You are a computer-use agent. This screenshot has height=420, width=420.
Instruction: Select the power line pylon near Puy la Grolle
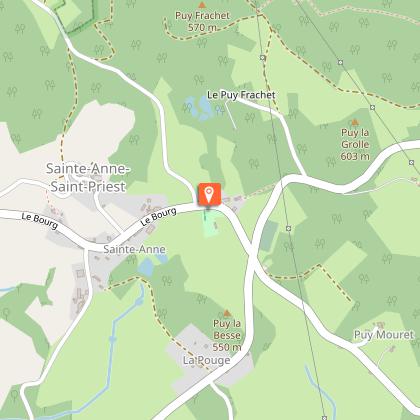[x=373, y=107]
